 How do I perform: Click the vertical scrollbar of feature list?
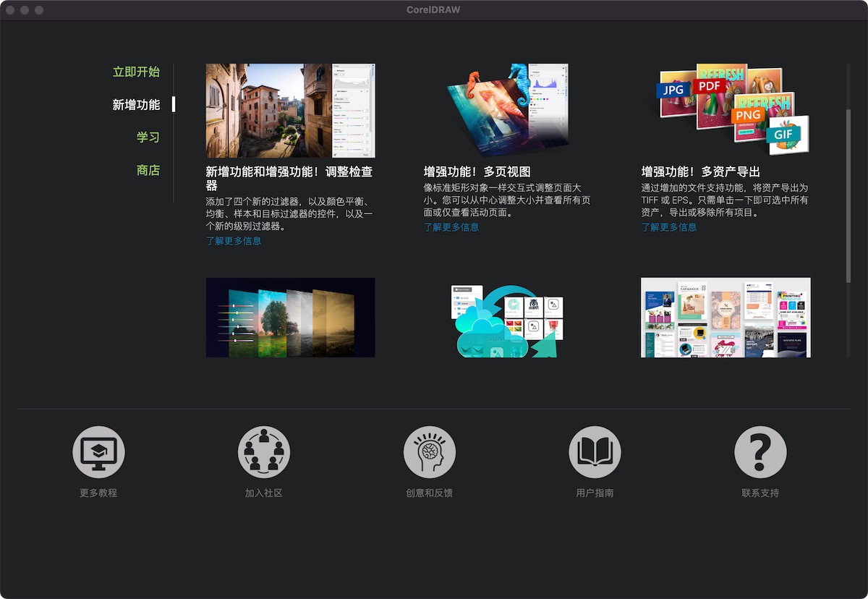click(848, 195)
